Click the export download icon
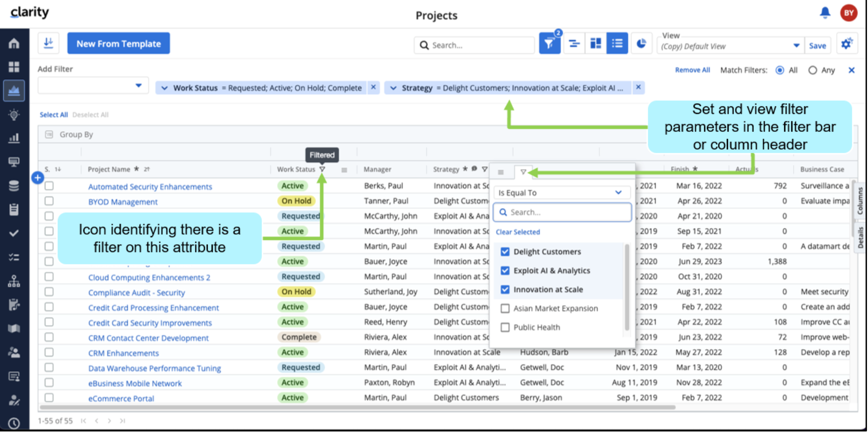The image size is (868, 433). [49, 43]
